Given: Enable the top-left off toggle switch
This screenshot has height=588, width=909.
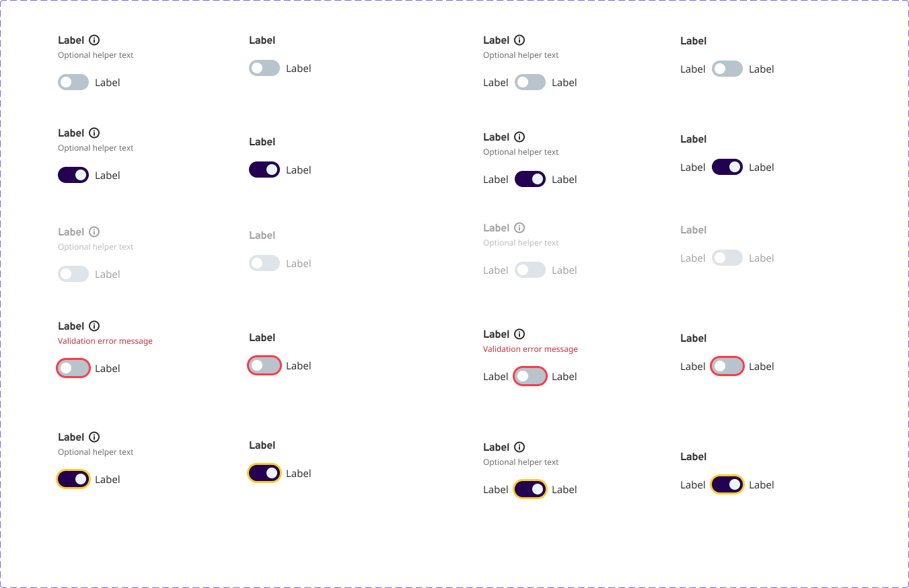Looking at the screenshot, I should (x=73, y=82).
